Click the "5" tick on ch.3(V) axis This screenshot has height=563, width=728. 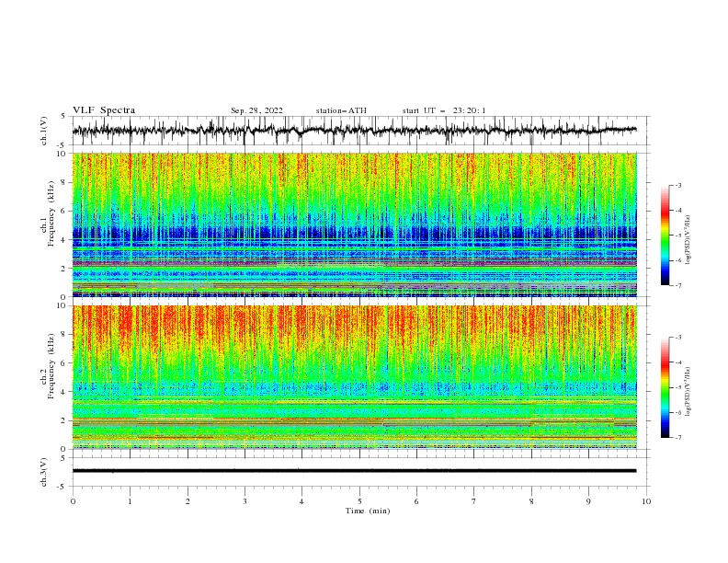(x=63, y=457)
